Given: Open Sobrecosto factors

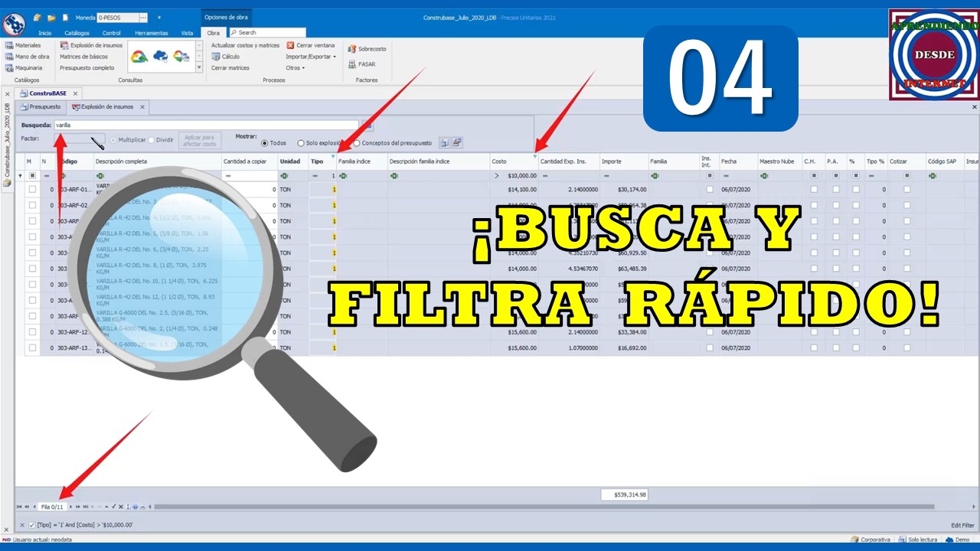Looking at the screenshot, I should pyautogui.click(x=367, y=49).
